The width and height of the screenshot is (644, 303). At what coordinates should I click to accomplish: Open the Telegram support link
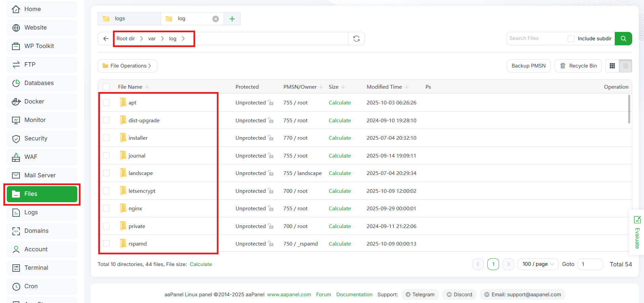point(420,295)
